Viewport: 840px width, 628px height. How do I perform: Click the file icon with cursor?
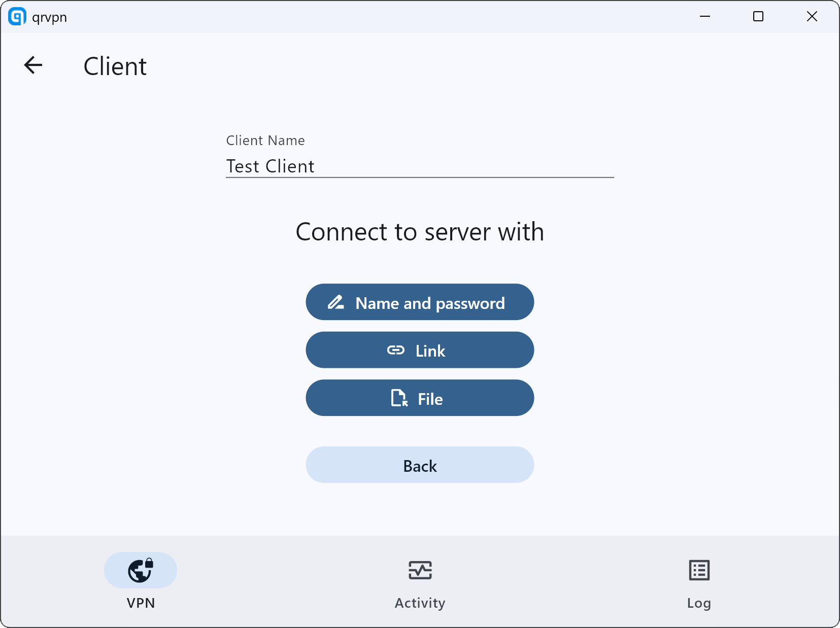point(399,398)
